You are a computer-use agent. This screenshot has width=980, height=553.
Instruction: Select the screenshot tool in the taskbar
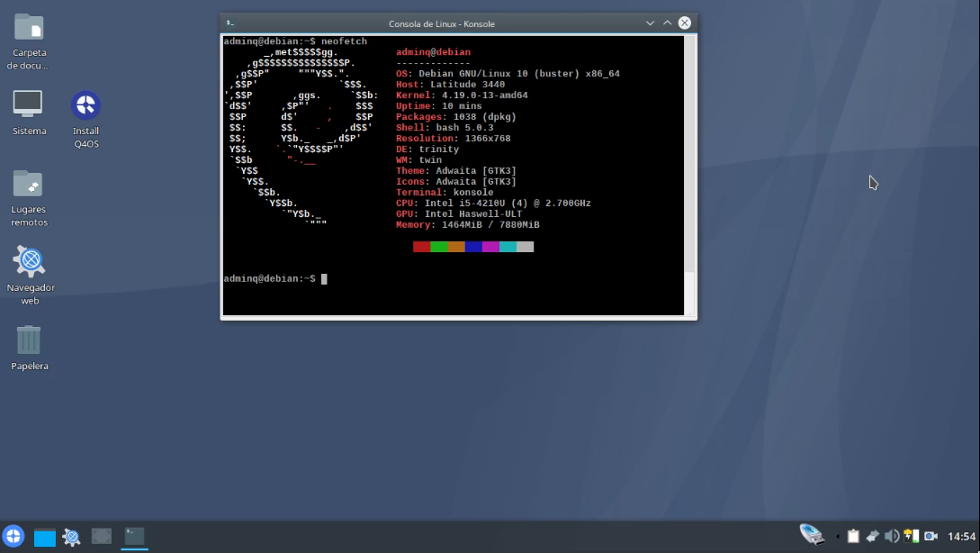point(101,536)
